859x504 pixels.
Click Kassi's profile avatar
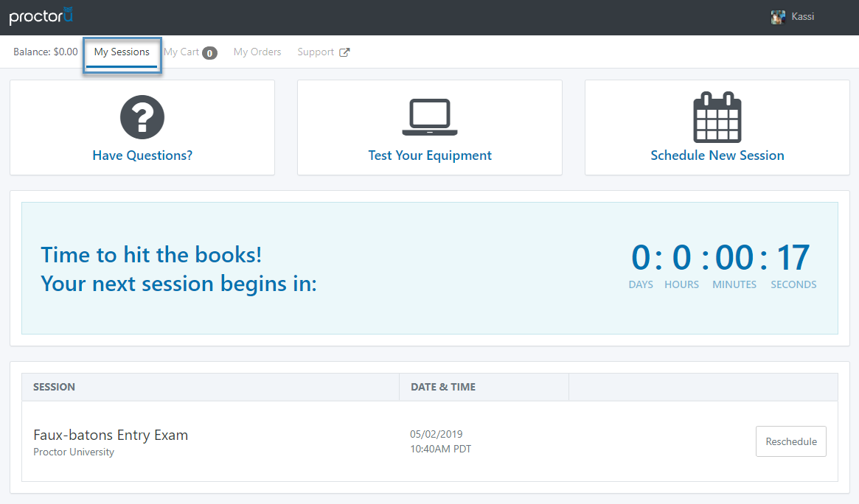tap(778, 17)
